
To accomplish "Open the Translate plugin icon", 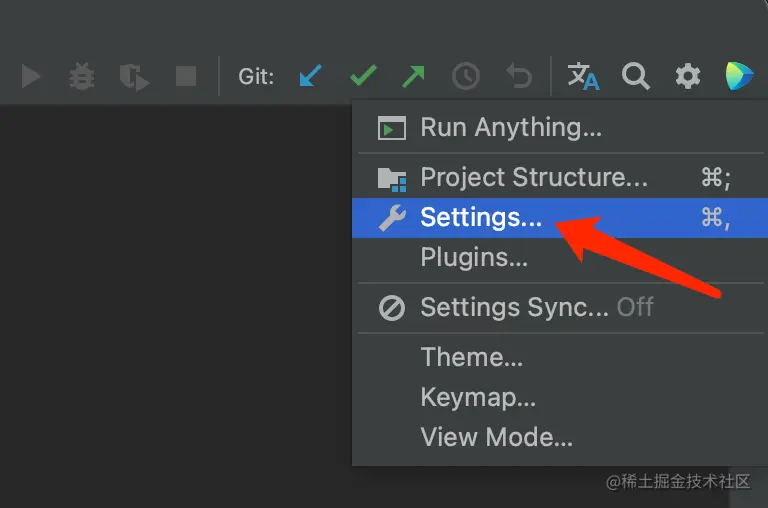I will tap(583, 76).
